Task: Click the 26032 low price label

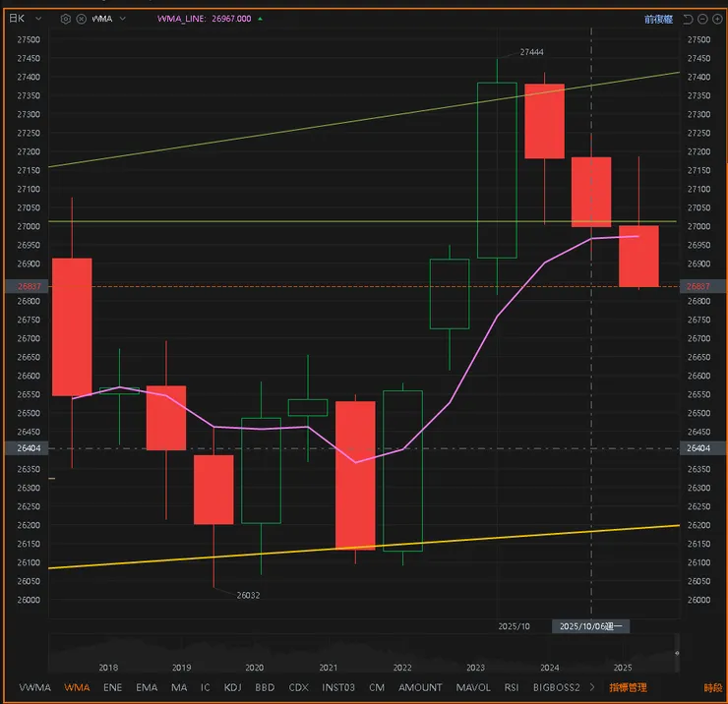Action: click(x=248, y=595)
